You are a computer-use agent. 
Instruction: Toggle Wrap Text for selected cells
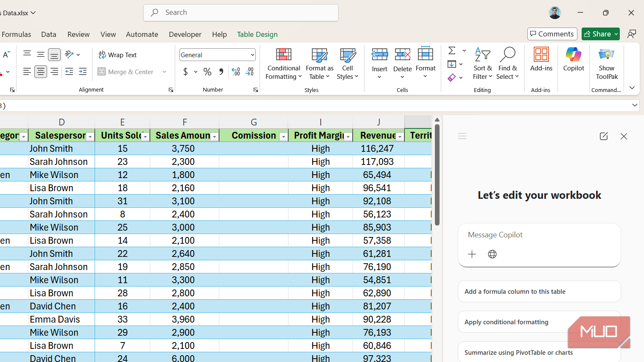pos(118,55)
